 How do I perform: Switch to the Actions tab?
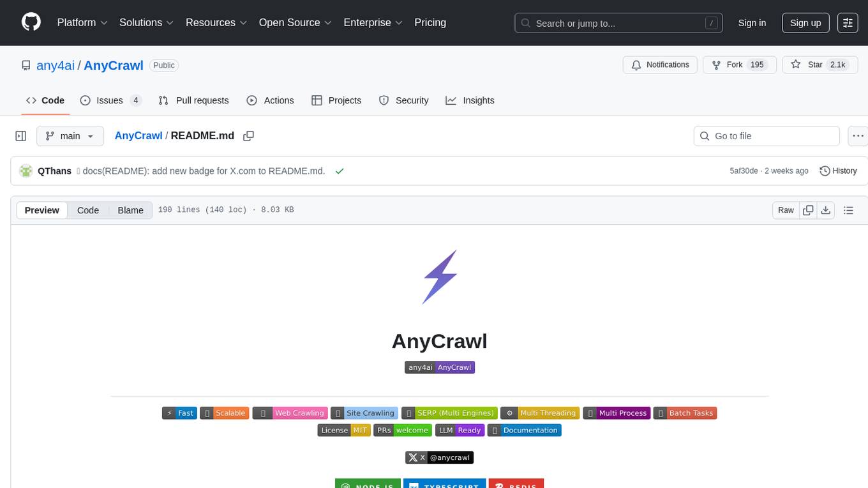[x=270, y=100]
